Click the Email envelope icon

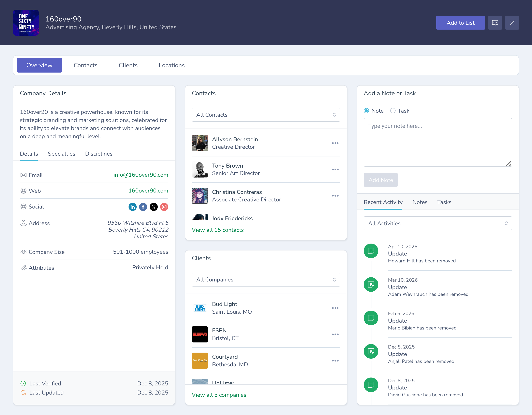pyautogui.click(x=23, y=175)
